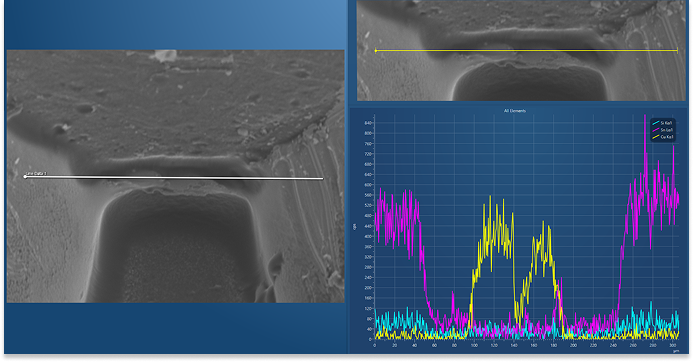Click the cyan Si legend line swatch

[656, 123]
